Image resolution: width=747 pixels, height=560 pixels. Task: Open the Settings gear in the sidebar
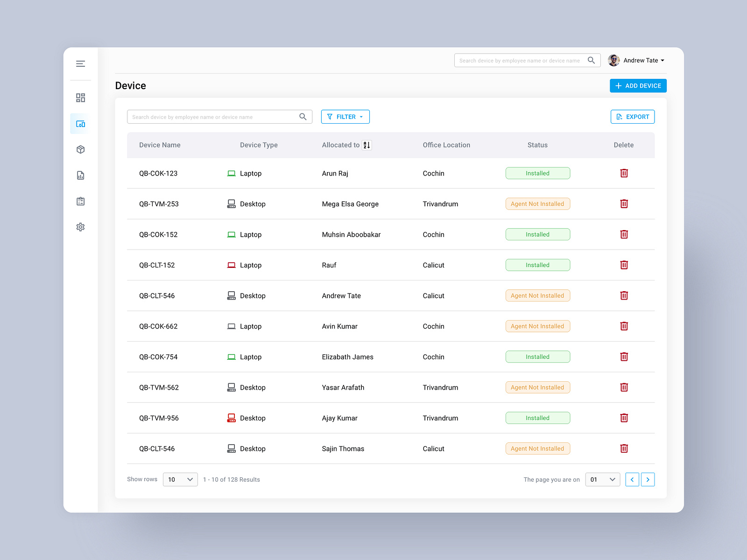[80, 227]
